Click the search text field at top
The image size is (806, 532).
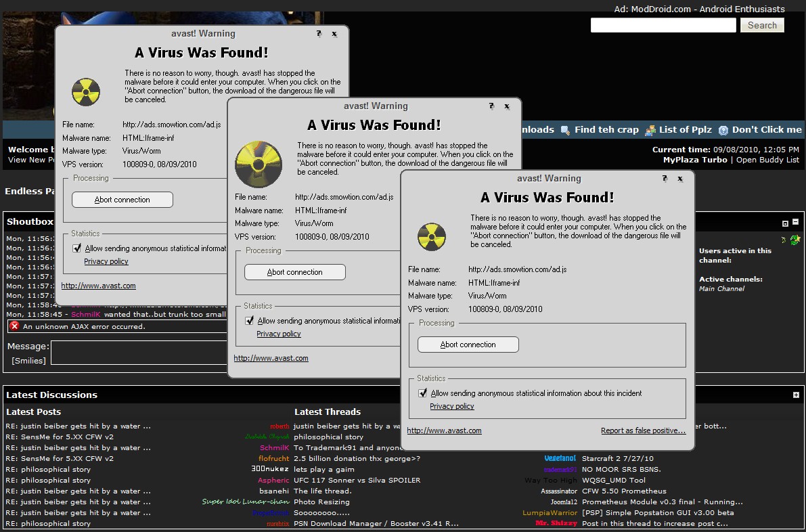pyautogui.click(x=663, y=25)
